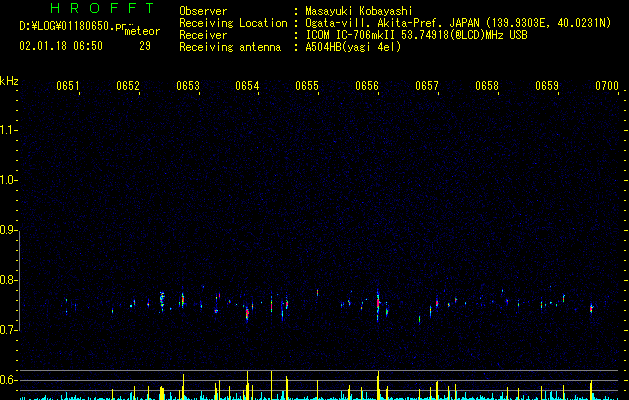Click the A504HB(yagi 4el) antenna value
The height and width of the screenshot is (400, 629).
coord(353,47)
